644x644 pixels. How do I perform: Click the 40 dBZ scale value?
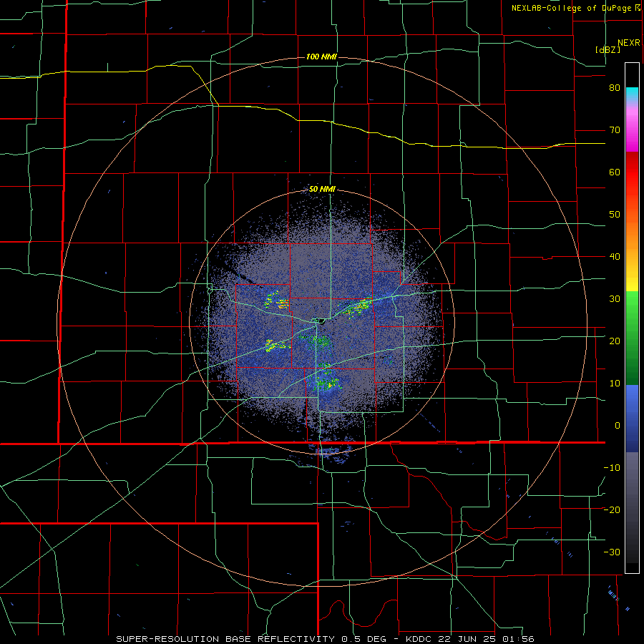coord(615,257)
